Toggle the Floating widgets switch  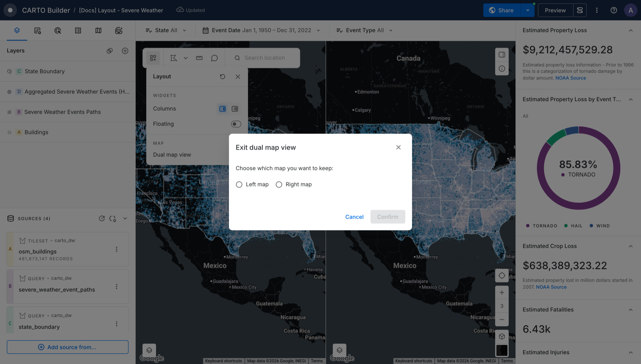(x=236, y=124)
